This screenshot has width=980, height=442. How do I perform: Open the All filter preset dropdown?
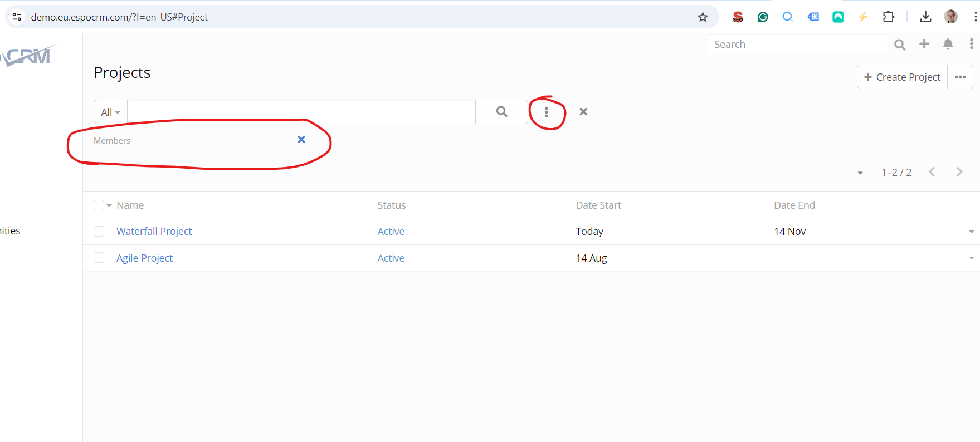pos(110,112)
